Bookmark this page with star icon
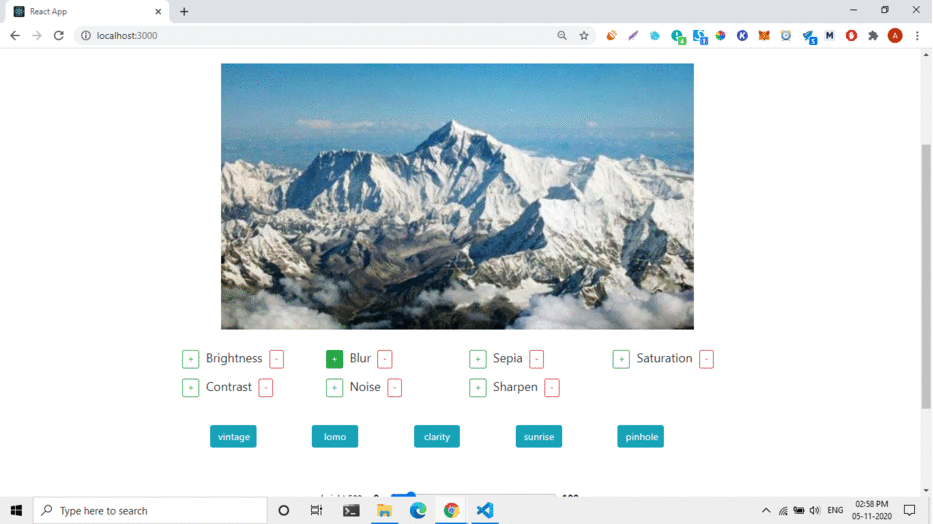 (x=584, y=36)
